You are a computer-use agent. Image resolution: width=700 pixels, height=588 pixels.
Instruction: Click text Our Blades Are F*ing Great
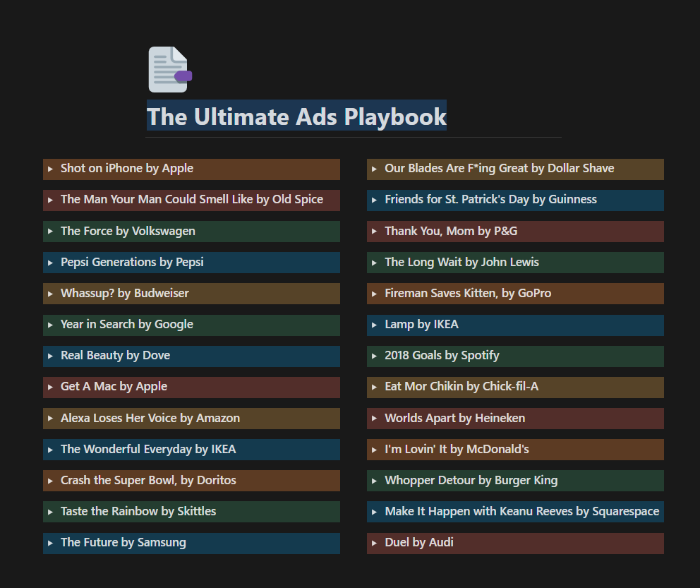click(457, 168)
